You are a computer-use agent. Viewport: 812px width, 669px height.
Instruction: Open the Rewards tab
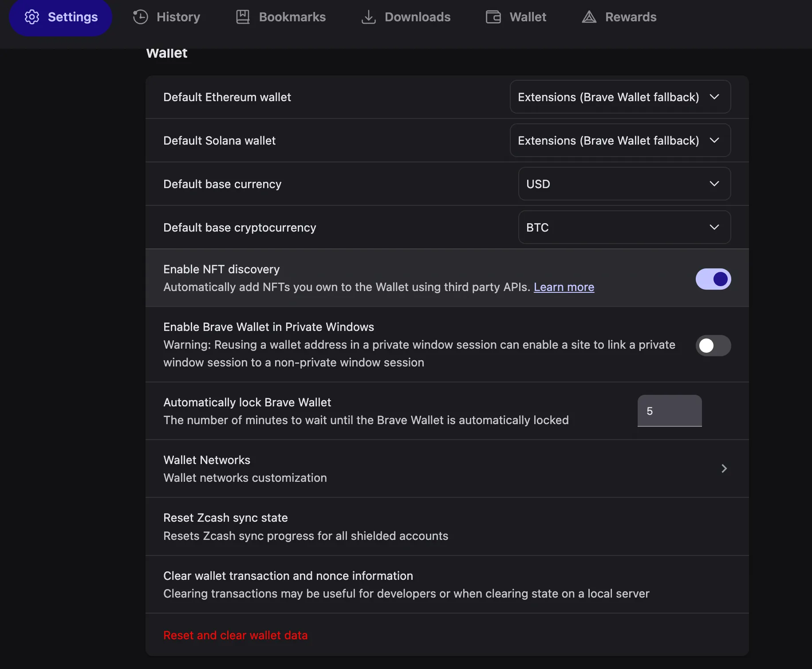click(619, 17)
